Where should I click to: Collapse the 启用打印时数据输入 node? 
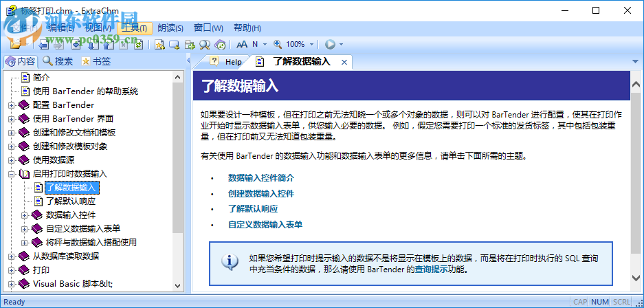(x=11, y=174)
